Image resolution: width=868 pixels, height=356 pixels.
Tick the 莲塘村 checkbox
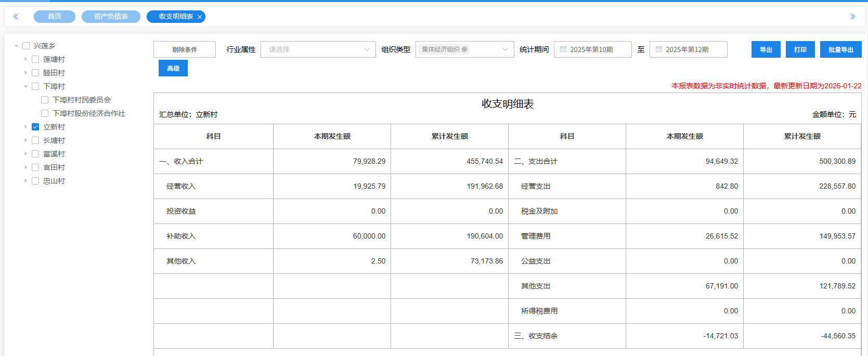pyautogui.click(x=35, y=59)
